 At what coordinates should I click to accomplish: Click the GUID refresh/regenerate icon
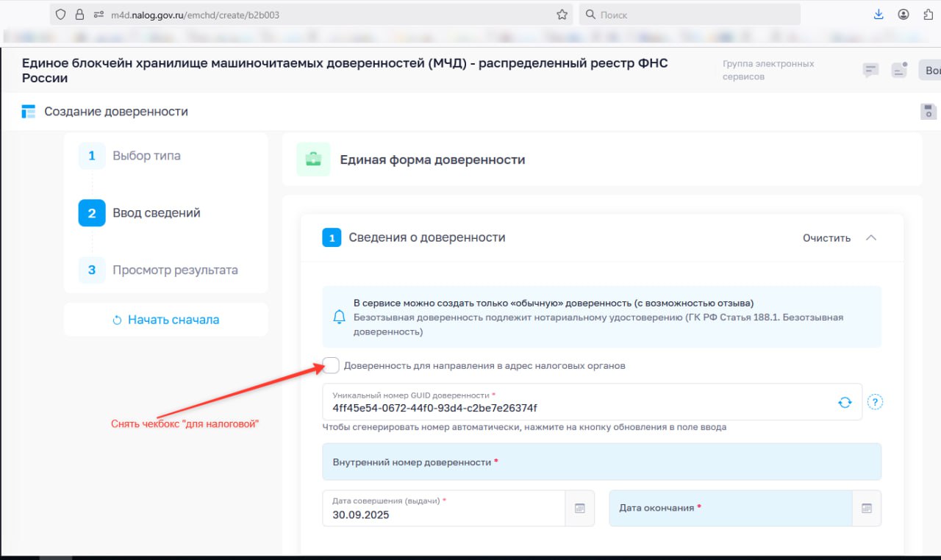pos(845,402)
